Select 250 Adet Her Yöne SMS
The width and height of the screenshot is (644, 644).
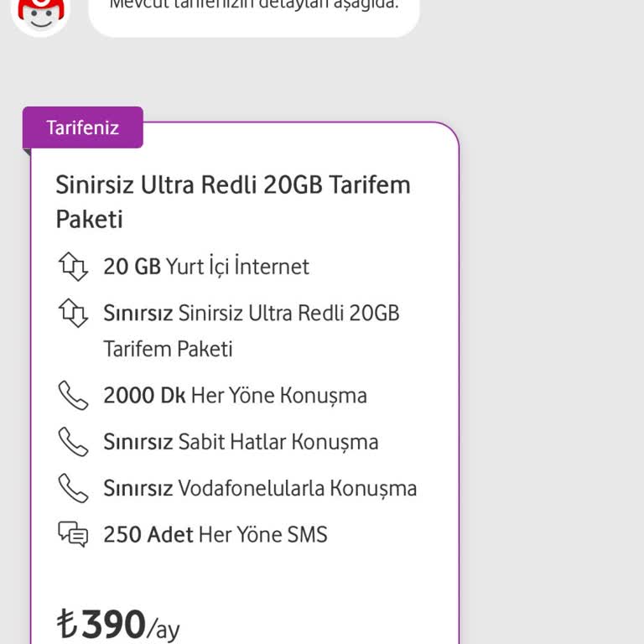tap(216, 534)
